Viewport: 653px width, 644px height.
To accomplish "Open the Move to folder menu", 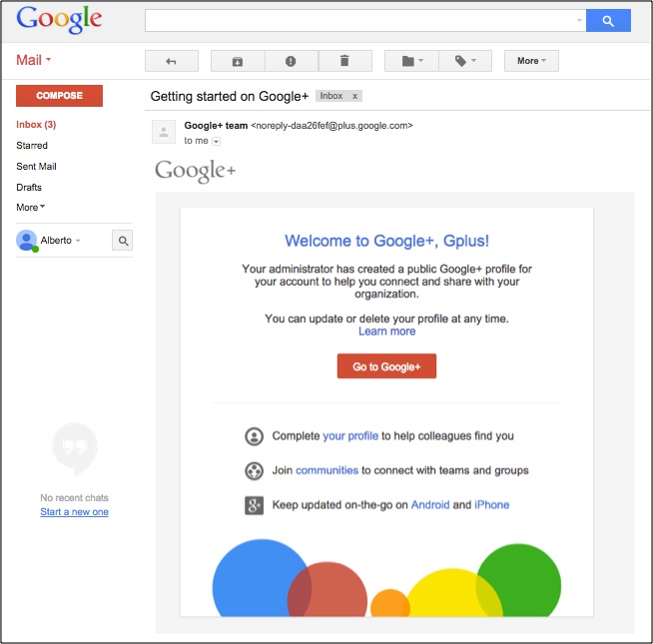I will 411,61.
